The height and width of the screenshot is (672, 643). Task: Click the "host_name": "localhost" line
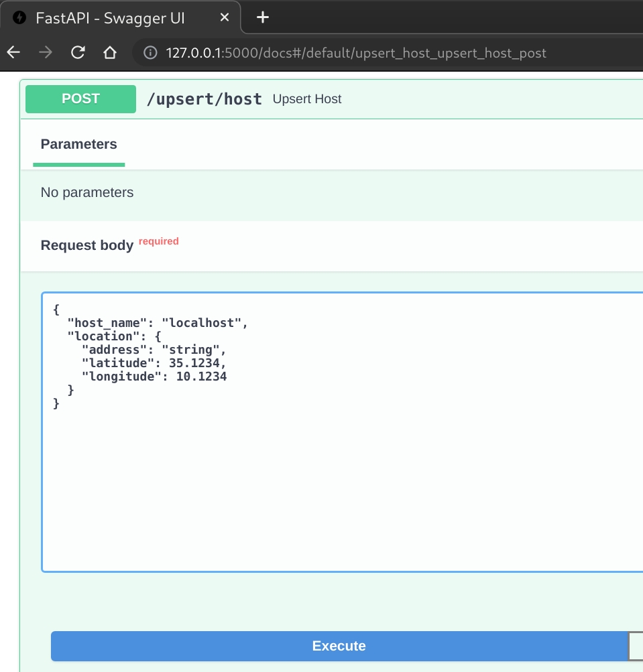158,323
